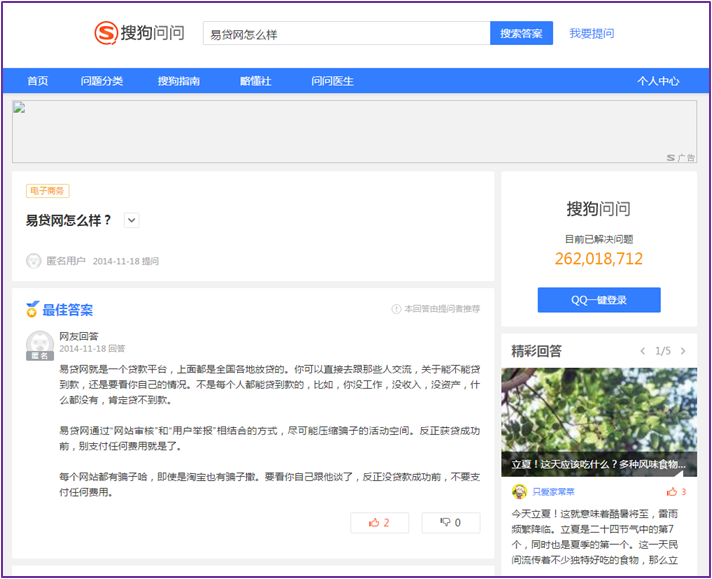This screenshot has width=712, height=579.
Task: Click the best answer medal icon
Action: 32,309
